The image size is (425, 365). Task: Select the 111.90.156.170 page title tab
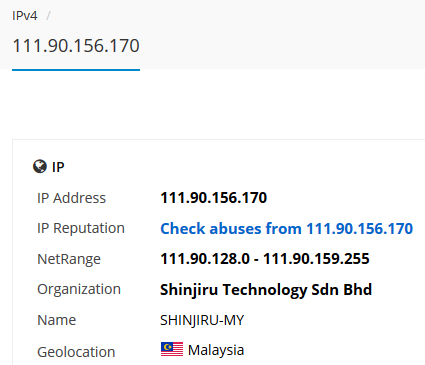(x=76, y=46)
